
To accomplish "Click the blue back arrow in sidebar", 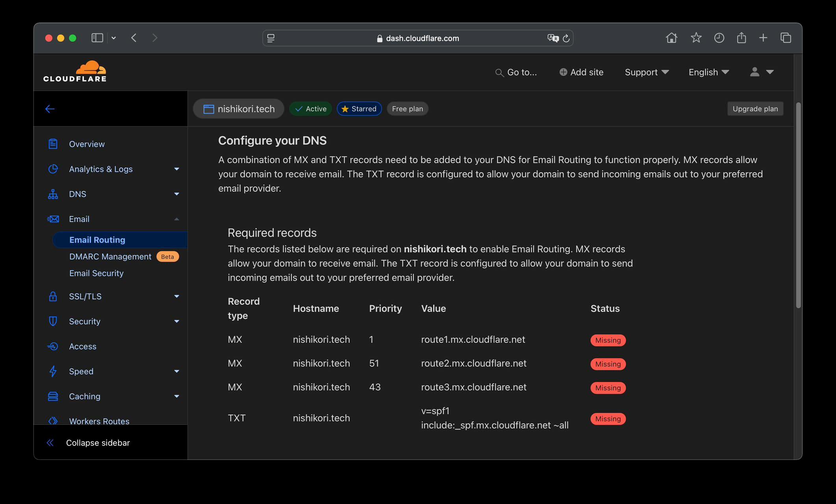I will pos(50,109).
